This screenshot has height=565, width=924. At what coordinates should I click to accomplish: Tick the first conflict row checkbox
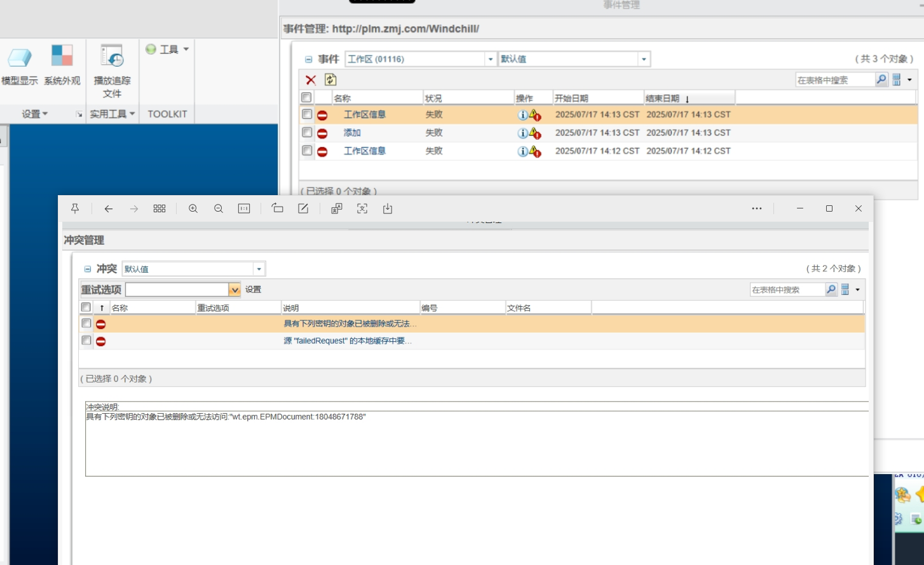[86, 323]
